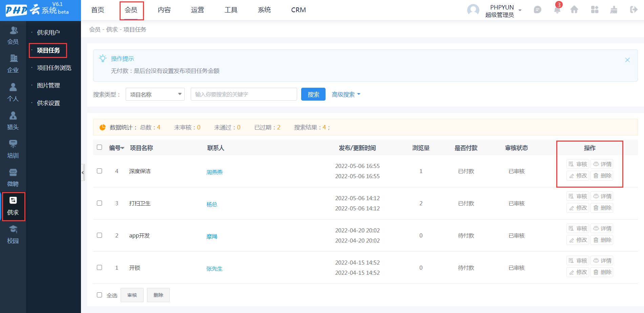Screen dimensions: 644x313
Task: Check the 开锁 row checkbox
Action: point(99,267)
